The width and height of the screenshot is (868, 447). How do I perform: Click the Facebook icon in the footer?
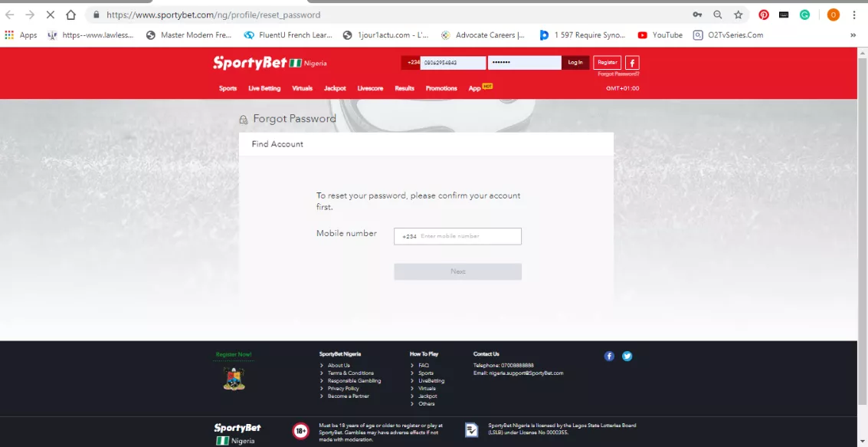[x=609, y=356]
